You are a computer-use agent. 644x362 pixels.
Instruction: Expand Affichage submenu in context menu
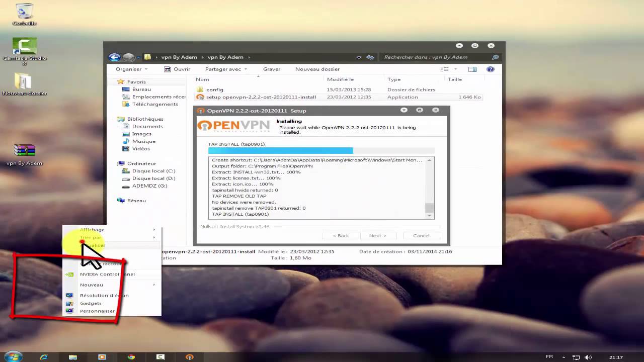(111, 230)
